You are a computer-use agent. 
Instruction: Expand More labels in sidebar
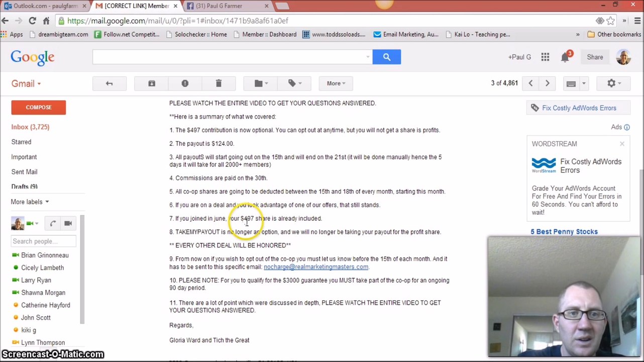[30, 202]
